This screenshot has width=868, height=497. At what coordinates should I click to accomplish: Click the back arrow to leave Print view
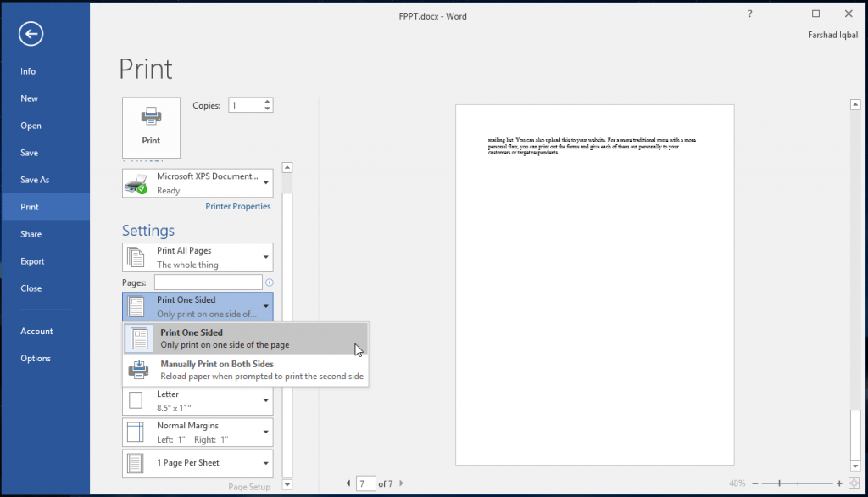(31, 34)
